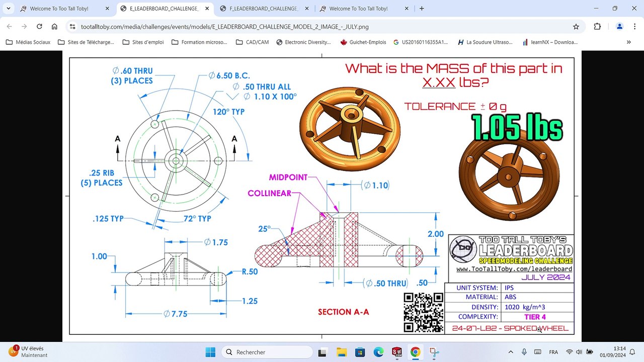Open the Microsoft Edge taskbar icon
644x362 pixels.
pos(378,352)
